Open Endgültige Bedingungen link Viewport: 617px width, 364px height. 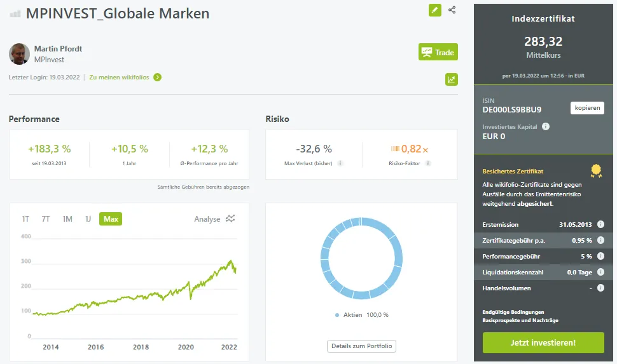[x=513, y=312]
